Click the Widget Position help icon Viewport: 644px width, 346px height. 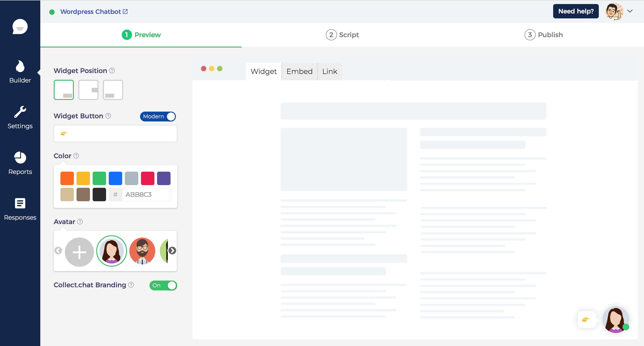[112, 71]
